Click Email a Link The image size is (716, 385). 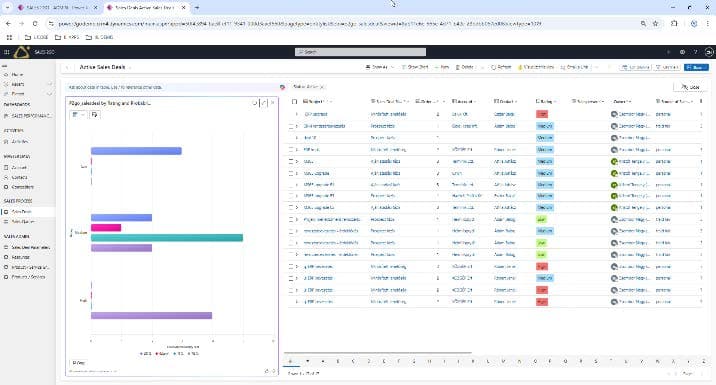pos(574,67)
